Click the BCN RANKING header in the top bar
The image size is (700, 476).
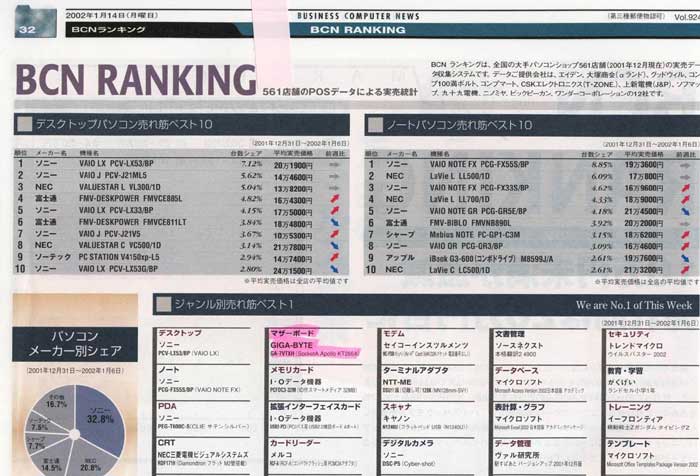(349, 31)
